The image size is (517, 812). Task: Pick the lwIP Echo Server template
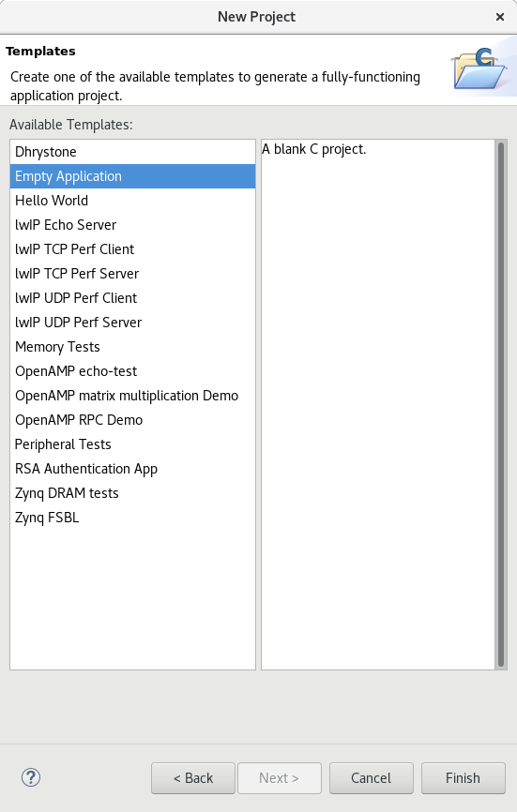click(132, 225)
